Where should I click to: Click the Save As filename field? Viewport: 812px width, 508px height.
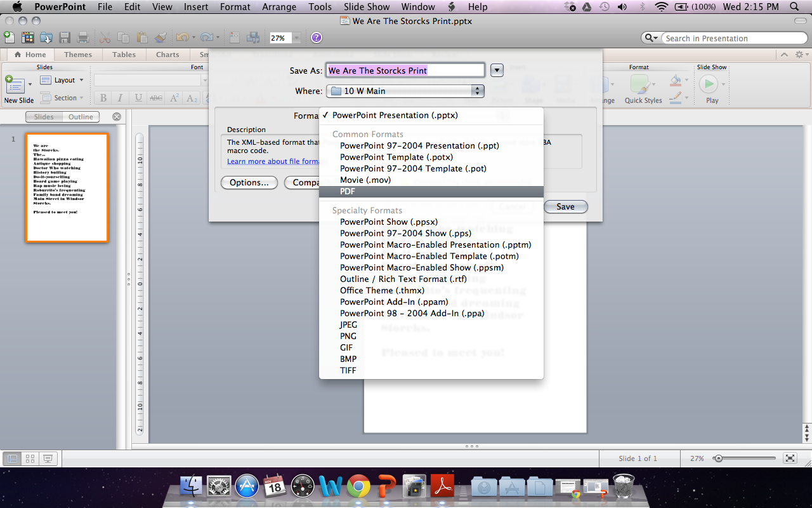[x=405, y=70]
